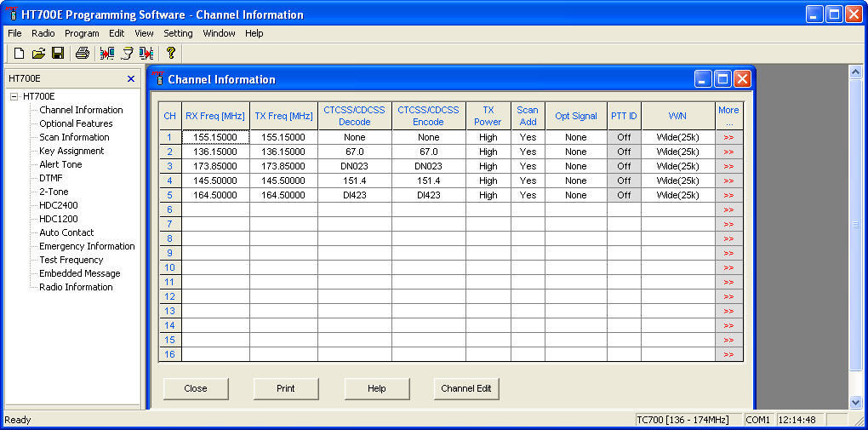Click the yellow question mark help icon

(170, 53)
